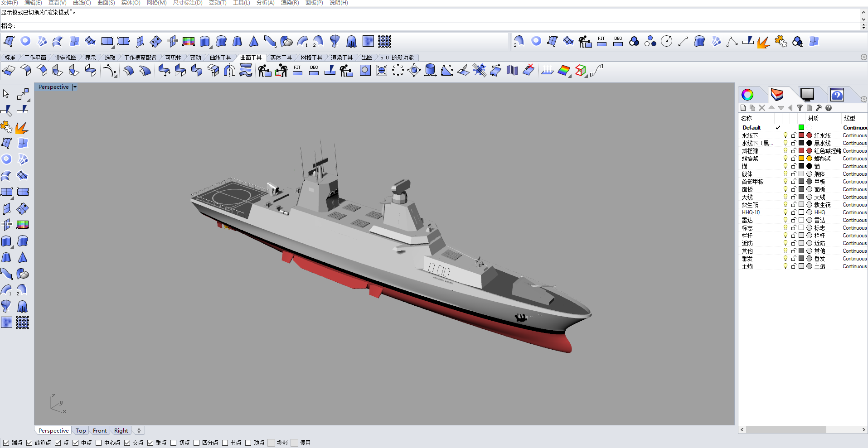
Task: Open the 渲染(R) menu
Action: pyautogui.click(x=290, y=3)
